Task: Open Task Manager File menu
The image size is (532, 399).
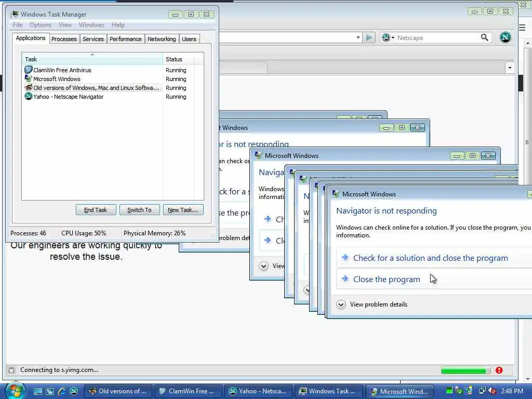Action: 18,25
